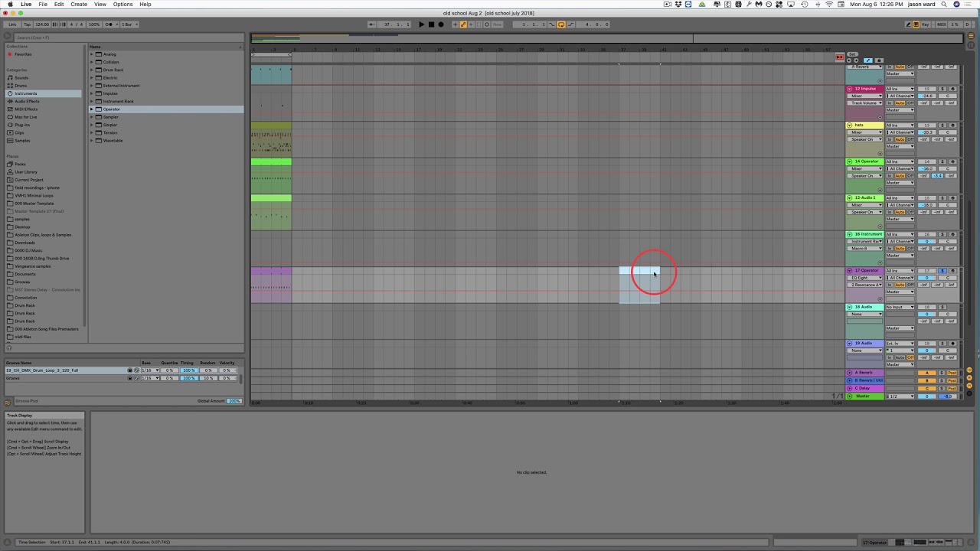The height and width of the screenshot is (551, 980).
Task: Arm the 19 Audio track
Action: point(952,344)
